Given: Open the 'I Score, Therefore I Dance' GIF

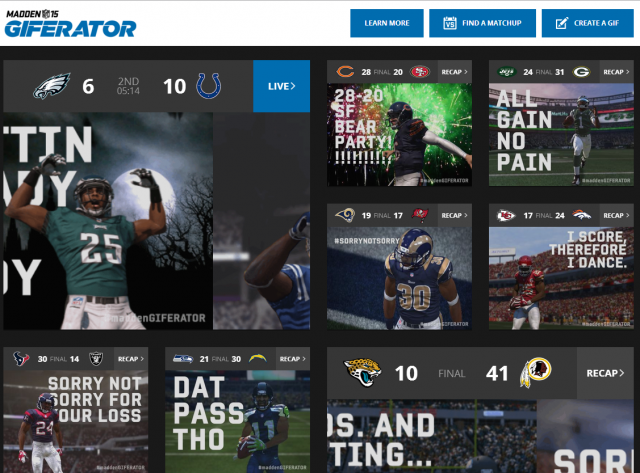Looking at the screenshot, I should coord(560,277).
